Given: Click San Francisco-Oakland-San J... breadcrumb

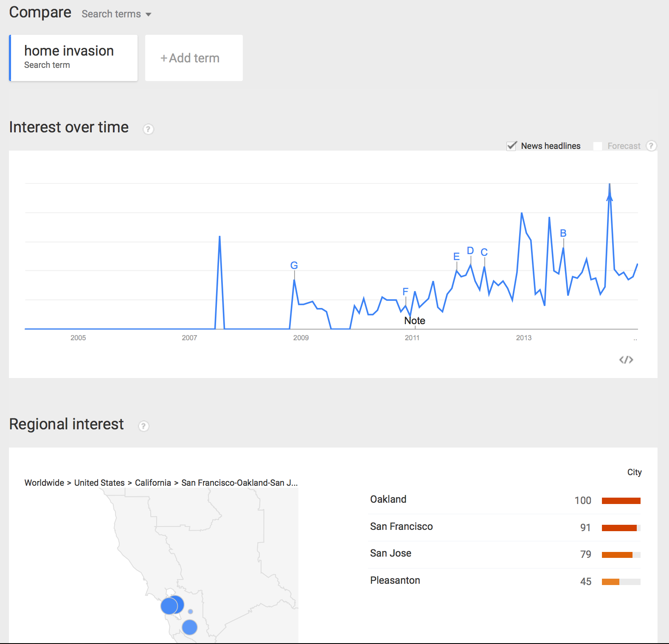Looking at the screenshot, I should point(239,483).
